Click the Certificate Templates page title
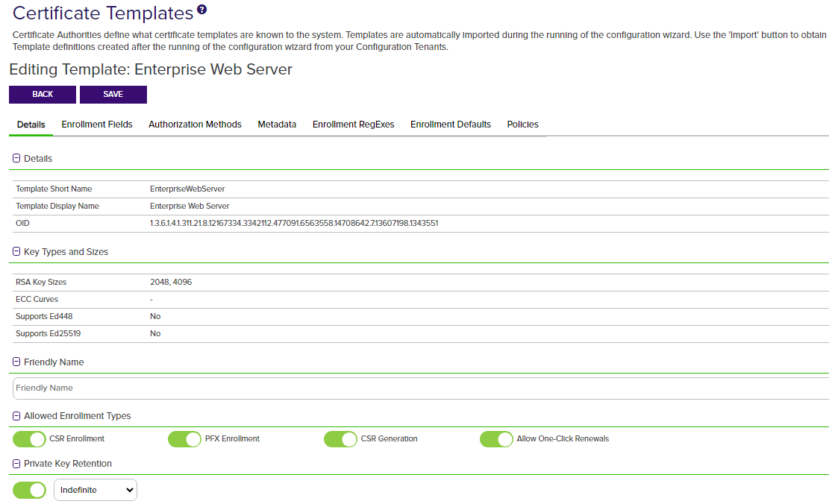The width and height of the screenshot is (829, 504). click(103, 13)
